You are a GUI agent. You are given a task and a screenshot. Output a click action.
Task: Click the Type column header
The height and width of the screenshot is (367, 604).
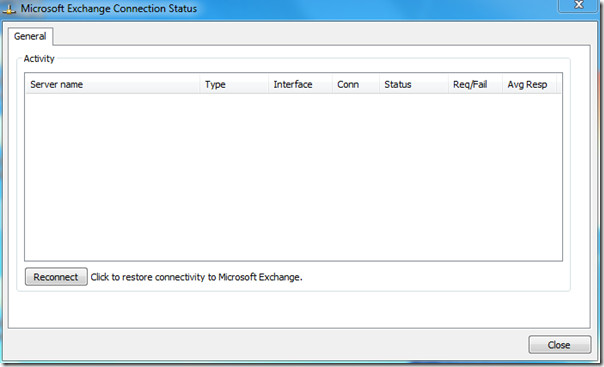234,84
